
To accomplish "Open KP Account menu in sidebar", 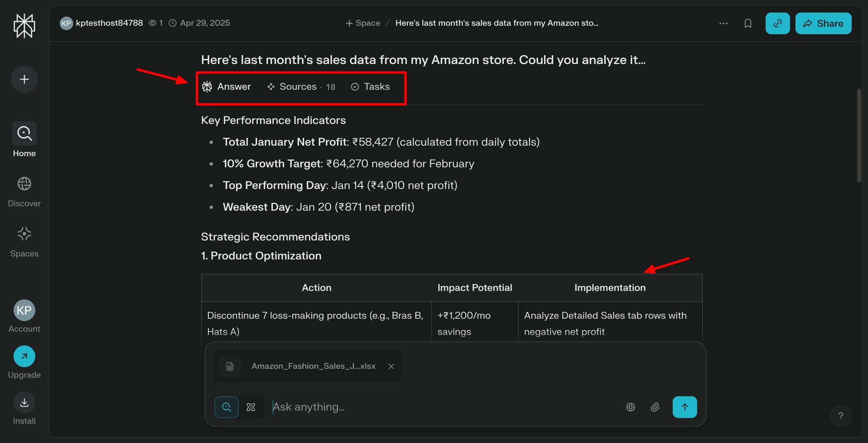I will click(24, 310).
